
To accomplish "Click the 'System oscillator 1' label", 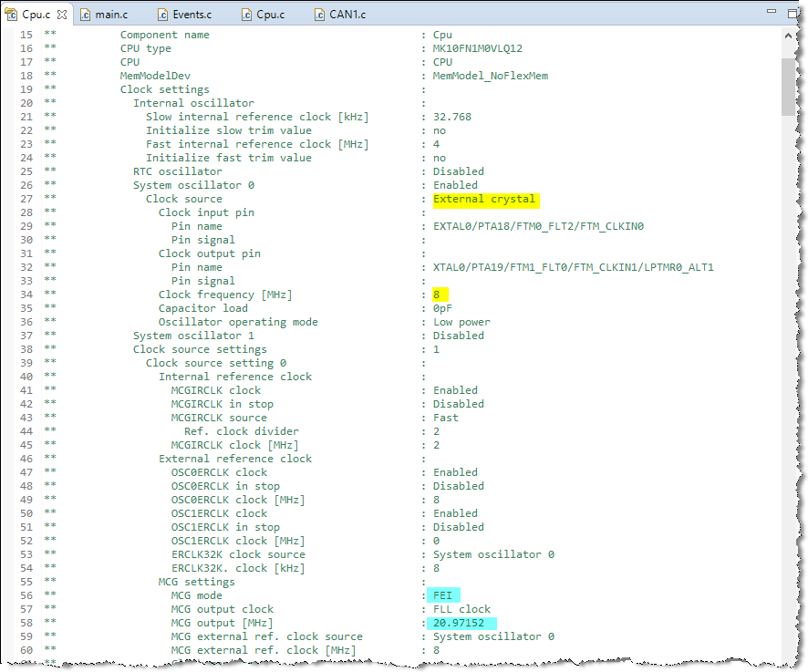I will click(x=193, y=336).
